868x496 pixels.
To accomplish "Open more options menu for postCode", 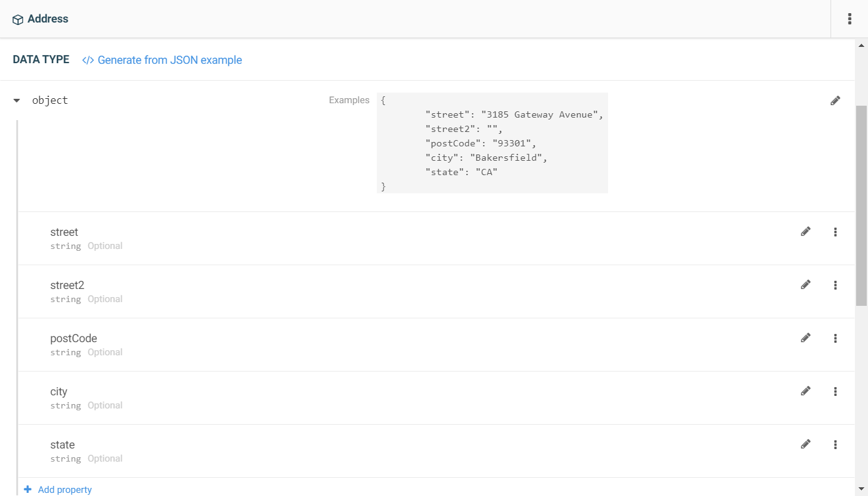I will 835,338.
